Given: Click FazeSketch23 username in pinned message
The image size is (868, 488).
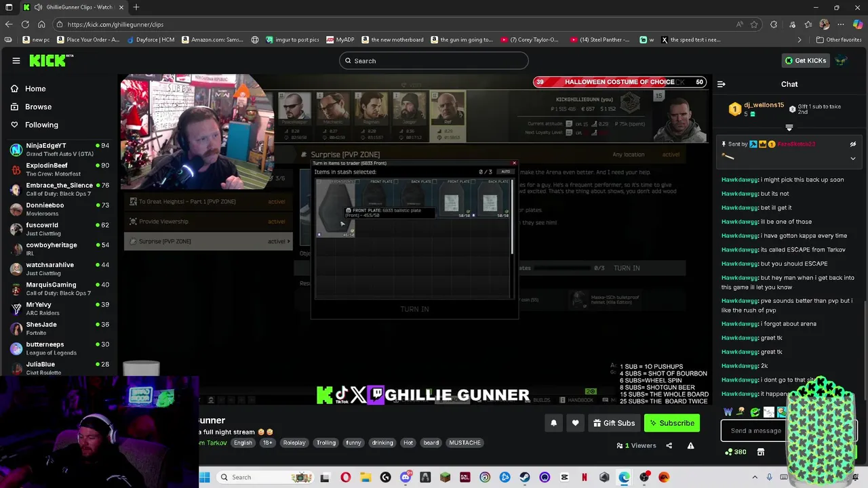Looking at the screenshot, I should (x=796, y=144).
